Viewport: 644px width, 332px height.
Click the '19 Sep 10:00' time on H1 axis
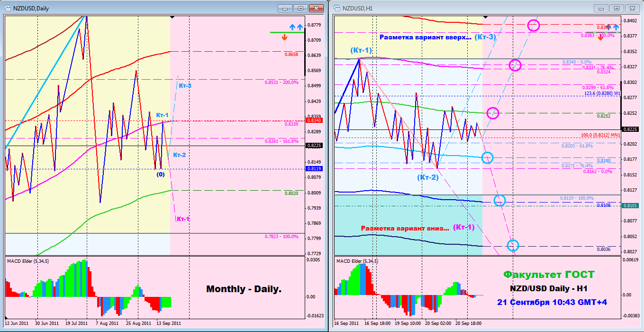tap(408, 323)
